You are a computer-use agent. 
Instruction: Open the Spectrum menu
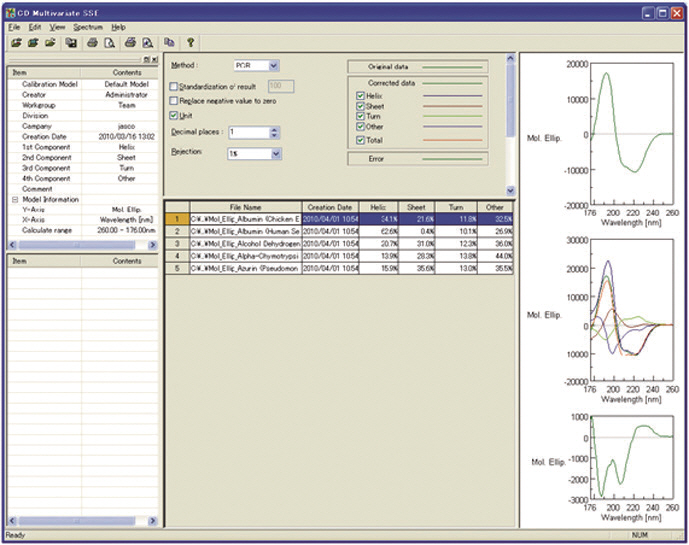(88, 27)
